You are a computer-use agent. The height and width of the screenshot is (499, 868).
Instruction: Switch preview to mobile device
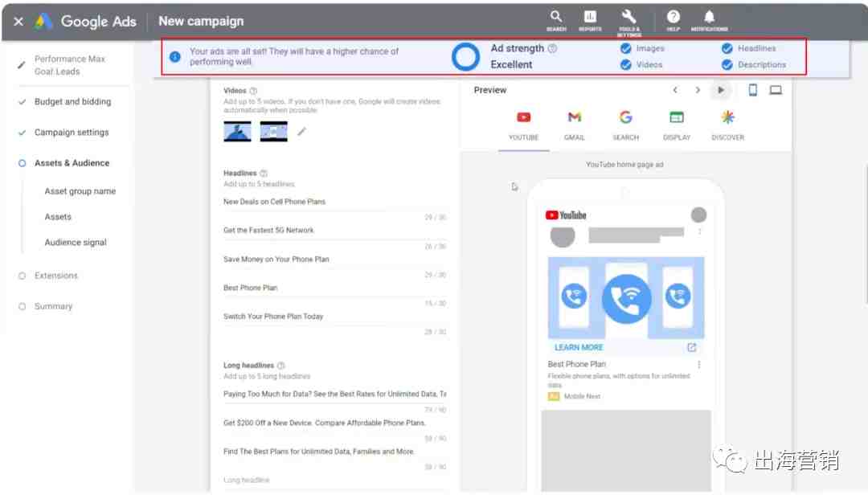click(752, 90)
